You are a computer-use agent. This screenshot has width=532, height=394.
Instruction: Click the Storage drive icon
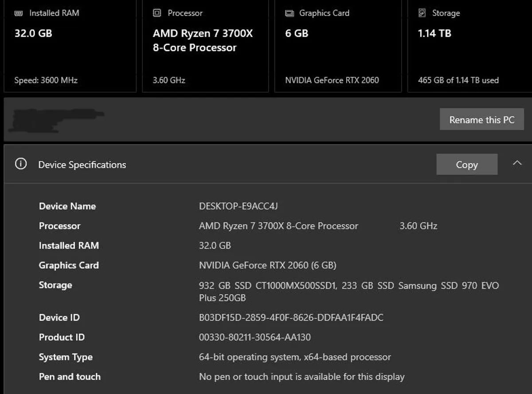(x=422, y=13)
